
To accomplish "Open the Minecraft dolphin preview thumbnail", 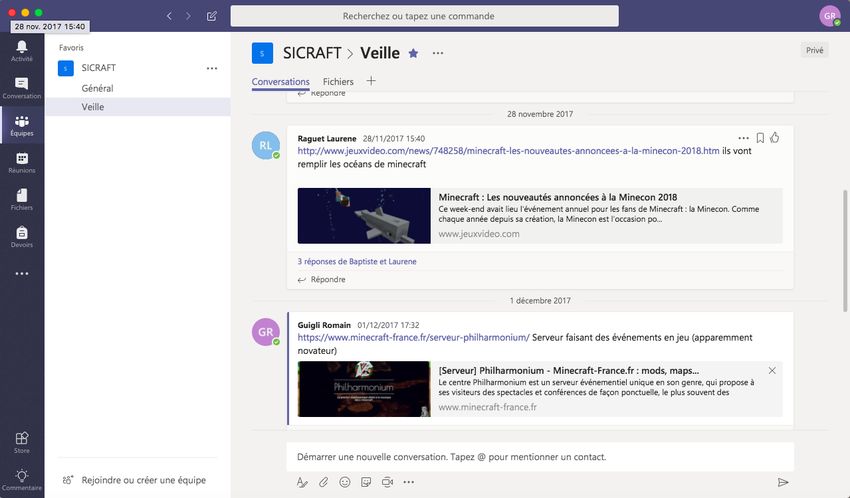I will click(x=364, y=216).
